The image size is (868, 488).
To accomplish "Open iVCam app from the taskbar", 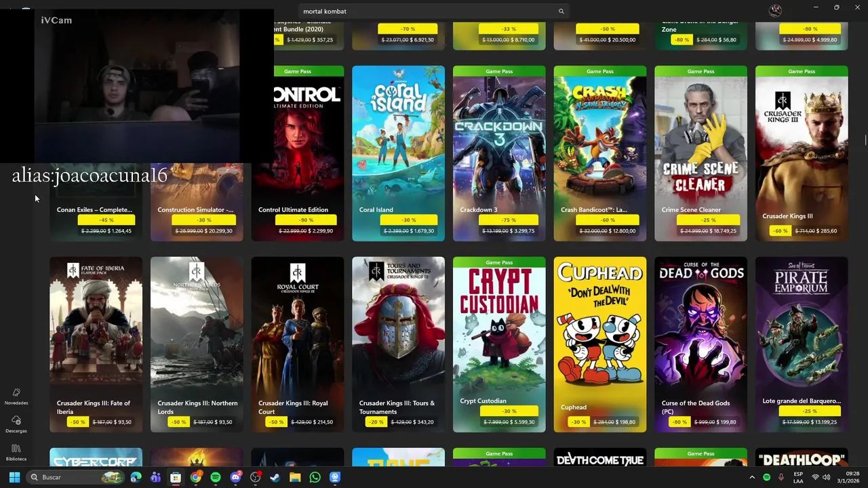I will (335, 477).
